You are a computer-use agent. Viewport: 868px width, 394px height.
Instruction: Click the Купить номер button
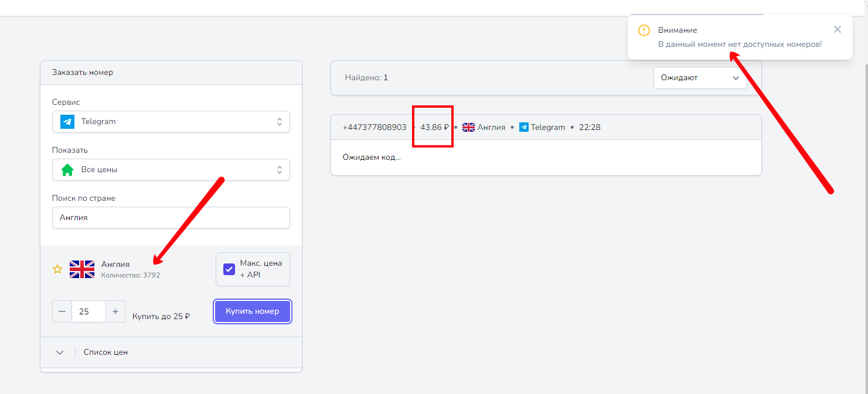pos(253,311)
